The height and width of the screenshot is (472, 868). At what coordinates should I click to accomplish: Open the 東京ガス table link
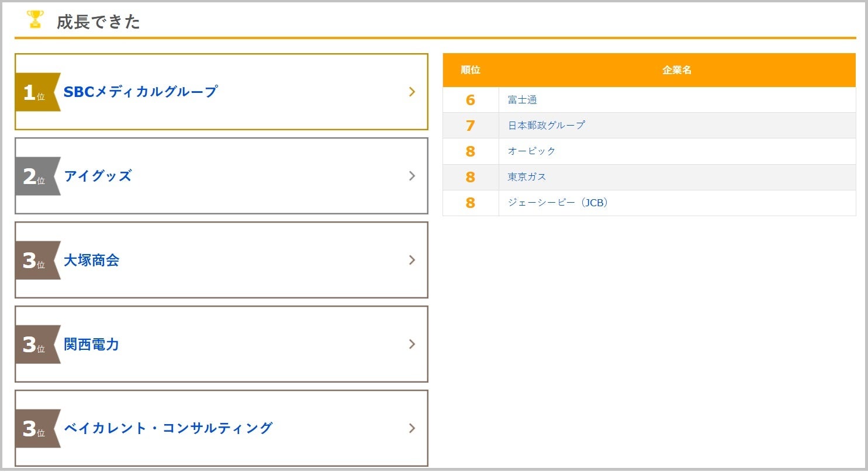coord(527,176)
